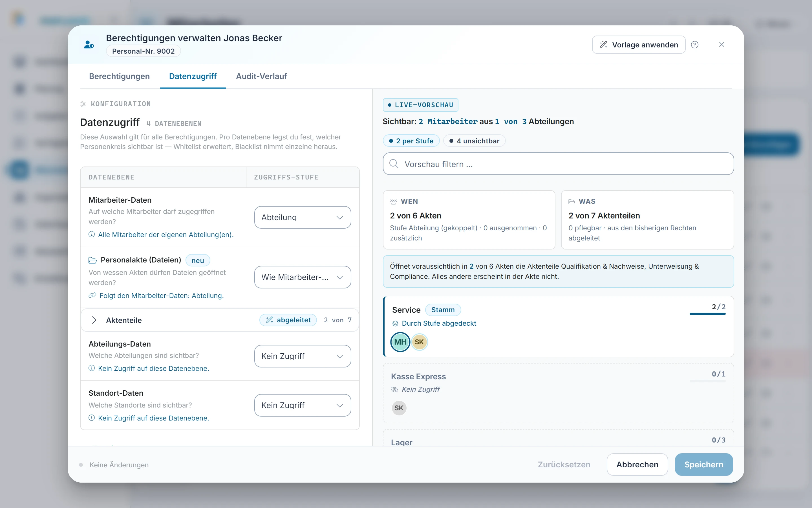This screenshot has width=812, height=508.
Task: Open the Standort-Daten Kein Zugriff dropdown
Action: pyautogui.click(x=303, y=405)
